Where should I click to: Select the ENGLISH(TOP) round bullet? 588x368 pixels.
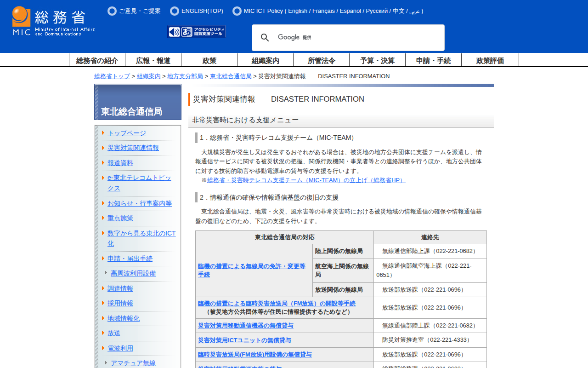(175, 11)
